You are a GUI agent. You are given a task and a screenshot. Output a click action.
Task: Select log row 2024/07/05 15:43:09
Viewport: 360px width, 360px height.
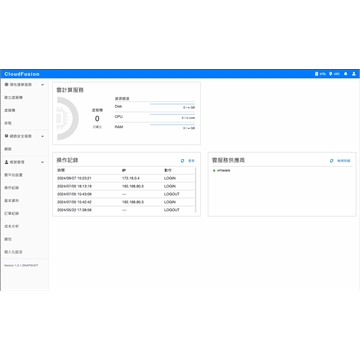point(125,194)
